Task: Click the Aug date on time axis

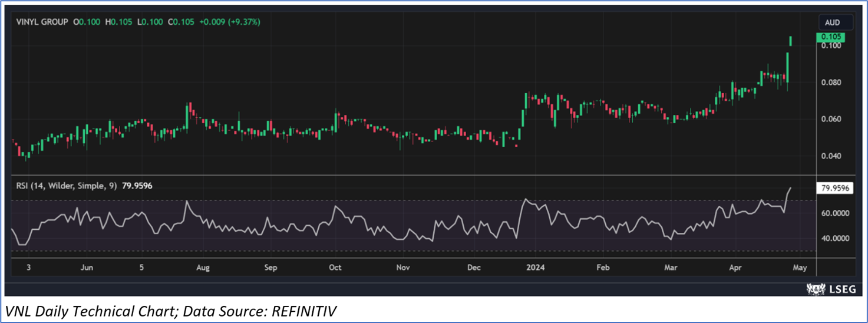Action: tap(203, 268)
